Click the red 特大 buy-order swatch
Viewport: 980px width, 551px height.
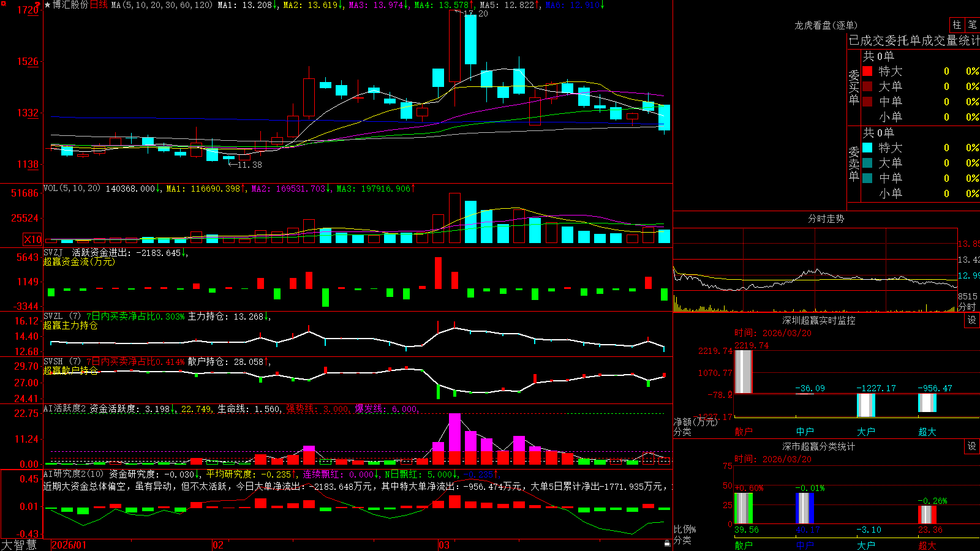tap(867, 71)
